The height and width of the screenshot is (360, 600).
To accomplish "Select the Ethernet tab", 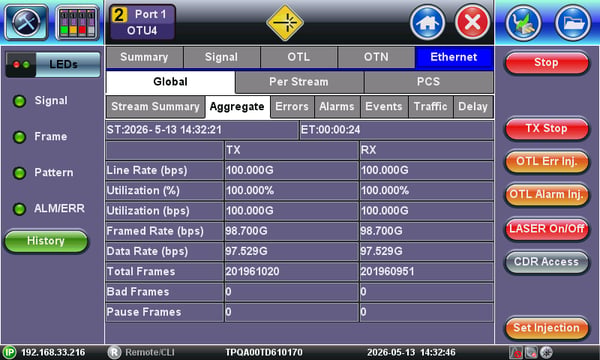I will point(454,57).
